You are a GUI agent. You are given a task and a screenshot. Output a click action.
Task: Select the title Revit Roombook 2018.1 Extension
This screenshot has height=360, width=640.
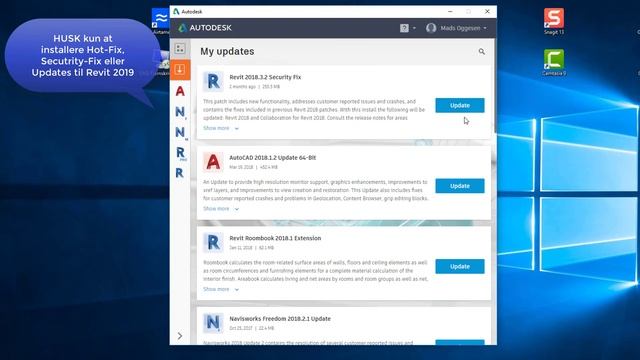click(275, 238)
